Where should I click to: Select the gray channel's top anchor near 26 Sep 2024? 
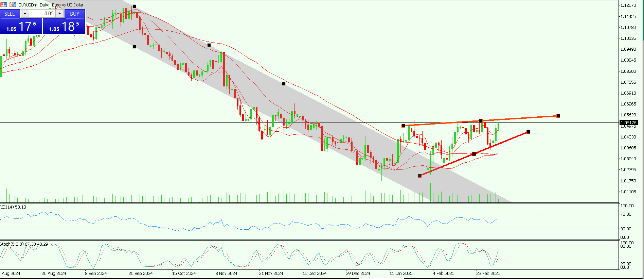coord(134,6)
